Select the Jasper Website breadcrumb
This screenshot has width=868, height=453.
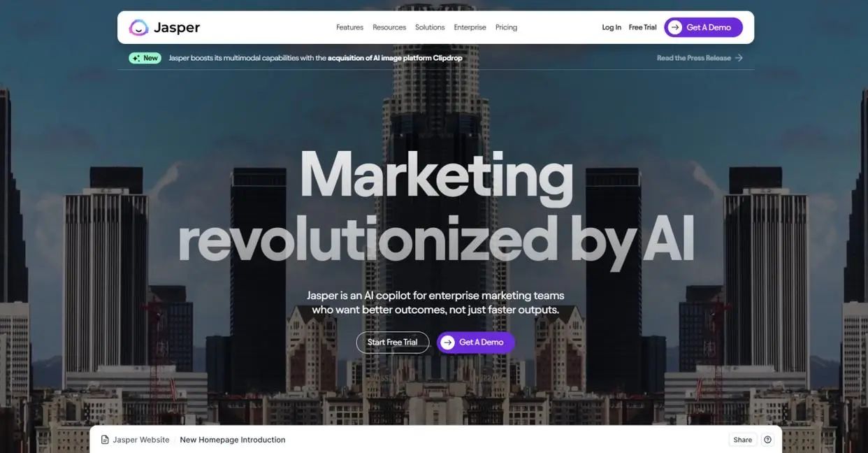click(x=141, y=440)
